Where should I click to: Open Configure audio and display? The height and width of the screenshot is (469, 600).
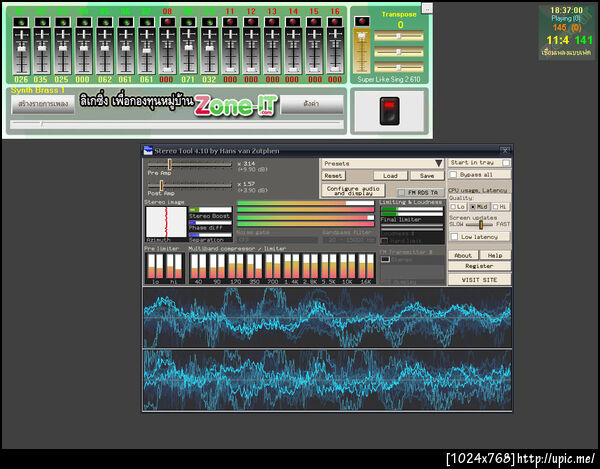(x=353, y=190)
